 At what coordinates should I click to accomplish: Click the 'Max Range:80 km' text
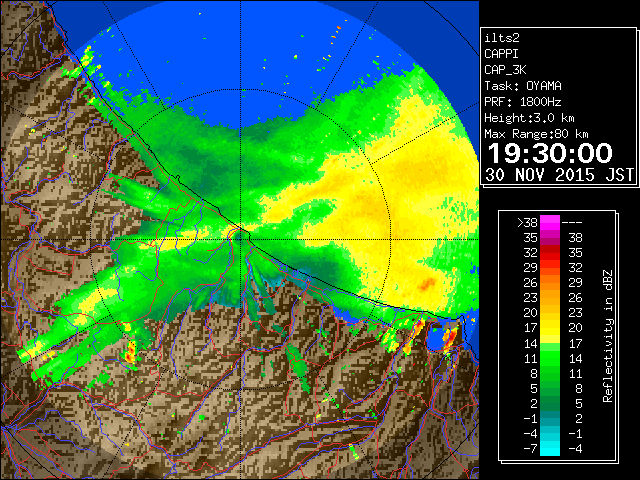[536, 134]
